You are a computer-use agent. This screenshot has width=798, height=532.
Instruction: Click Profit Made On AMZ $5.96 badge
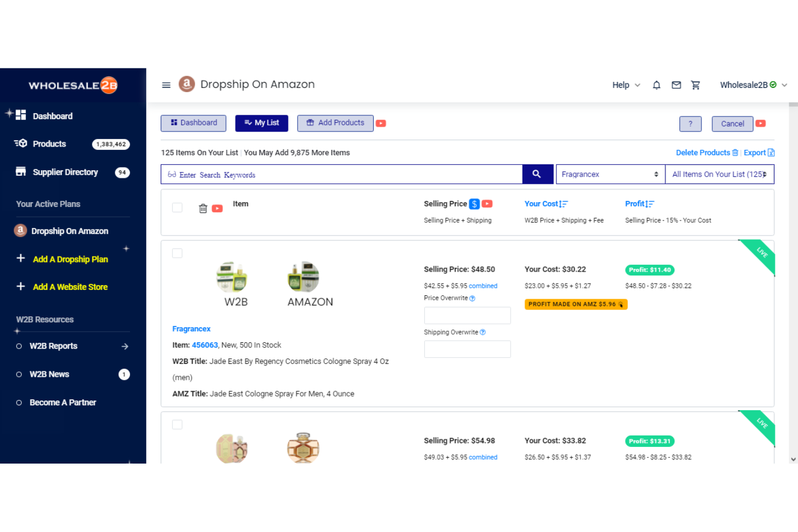pyautogui.click(x=576, y=304)
